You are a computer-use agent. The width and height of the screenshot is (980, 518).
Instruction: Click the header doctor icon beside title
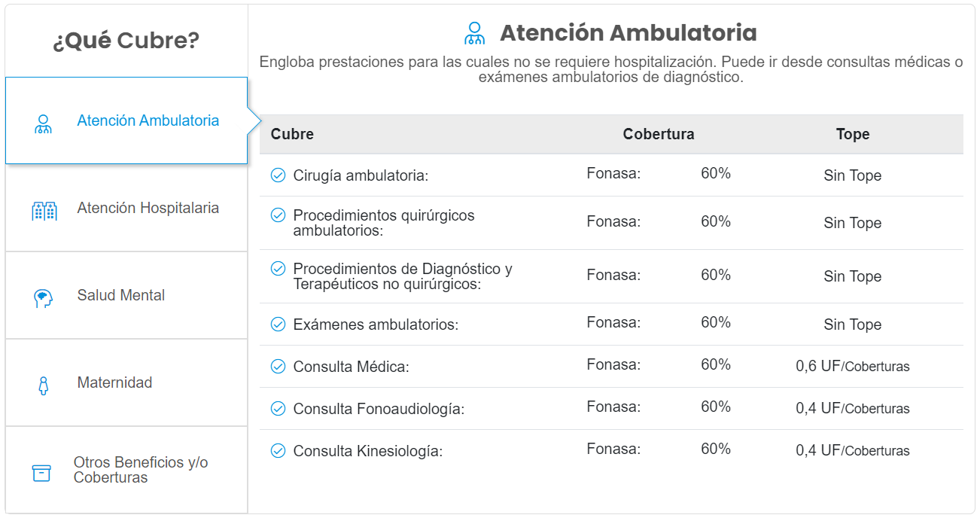click(x=475, y=33)
